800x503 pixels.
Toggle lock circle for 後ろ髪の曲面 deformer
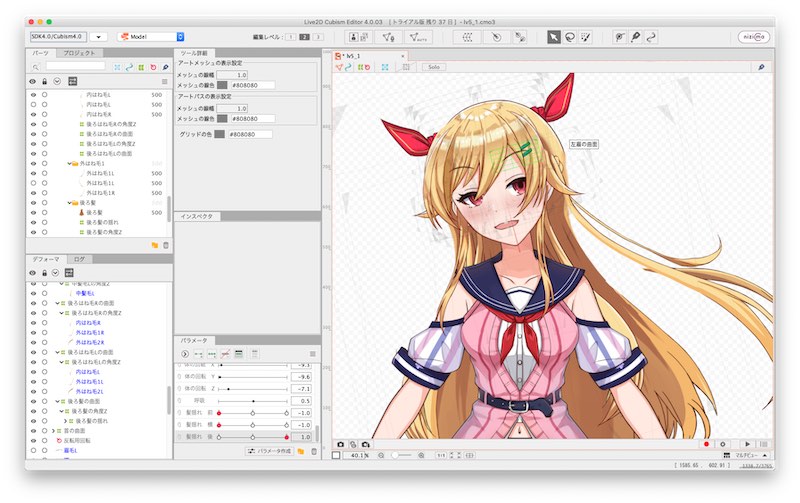pyautogui.click(x=44, y=401)
